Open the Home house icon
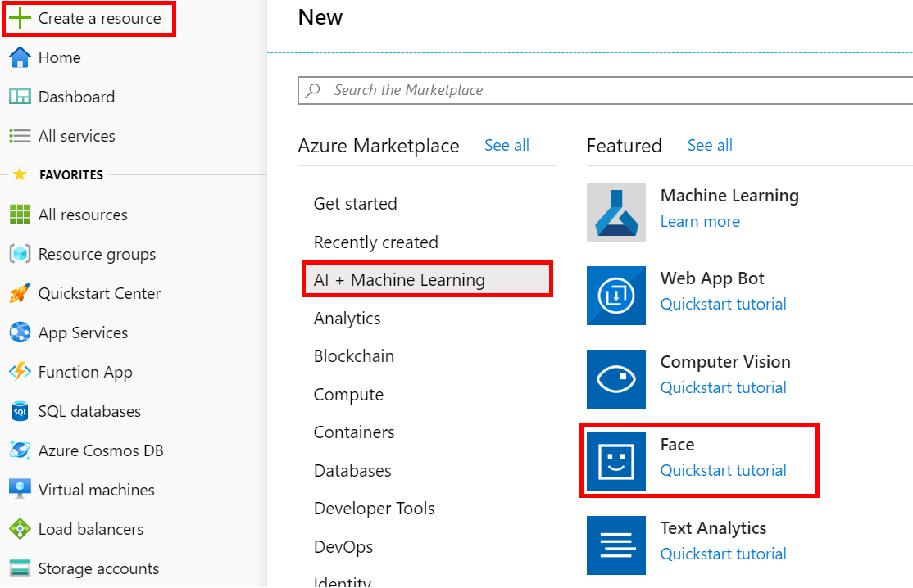The image size is (913, 588). pyautogui.click(x=20, y=57)
